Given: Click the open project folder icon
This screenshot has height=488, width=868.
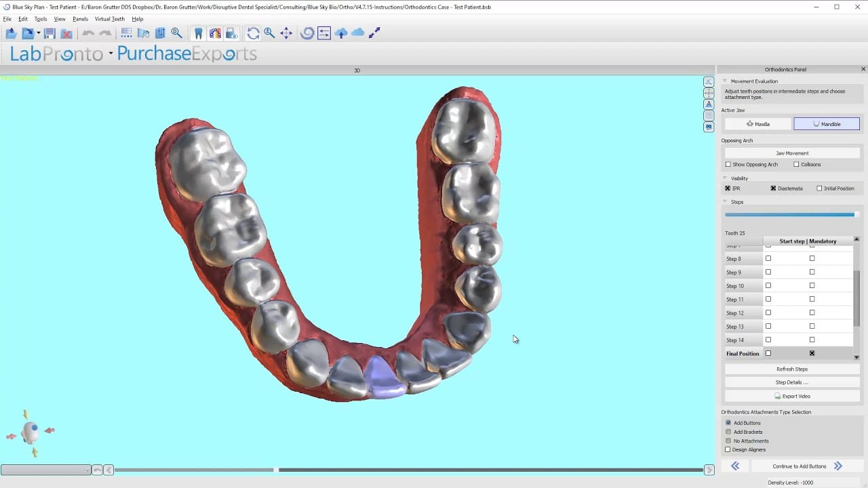Looking at the screenshot, I should click(11, 33).
